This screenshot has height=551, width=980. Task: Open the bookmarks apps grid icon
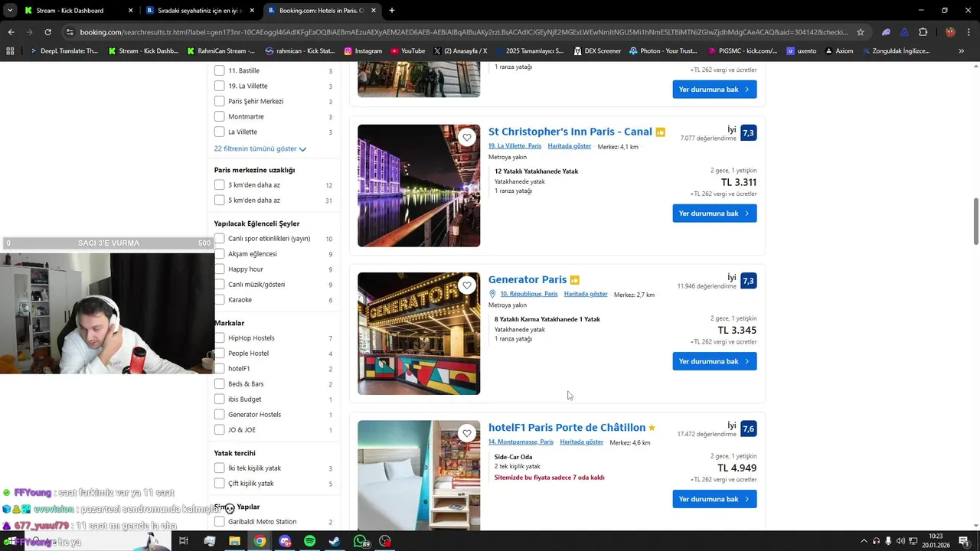[10, 51]
